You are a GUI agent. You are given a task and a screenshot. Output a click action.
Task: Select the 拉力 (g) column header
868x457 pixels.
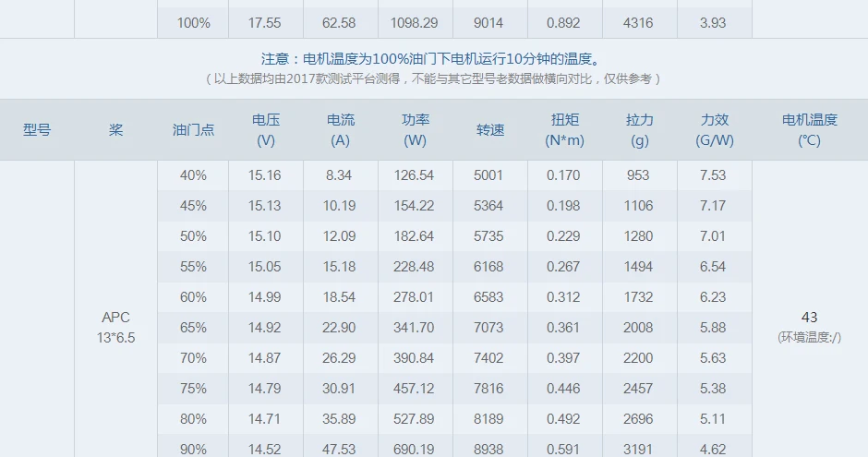(639, 130)
